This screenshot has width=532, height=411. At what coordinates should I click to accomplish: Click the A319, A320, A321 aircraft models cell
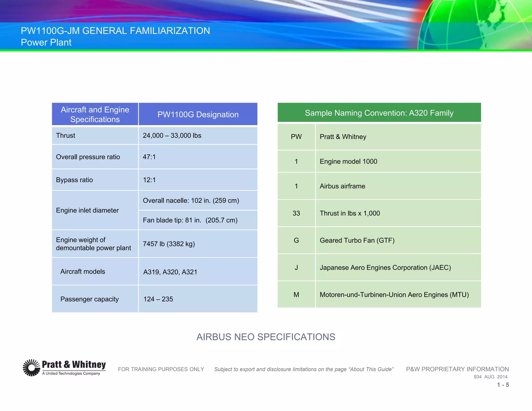point(170,272)
